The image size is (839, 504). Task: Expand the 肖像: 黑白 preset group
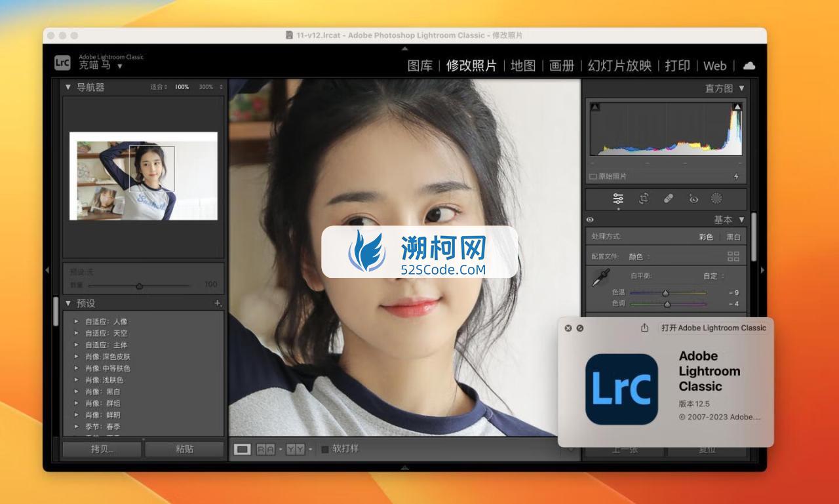point(77,391)
